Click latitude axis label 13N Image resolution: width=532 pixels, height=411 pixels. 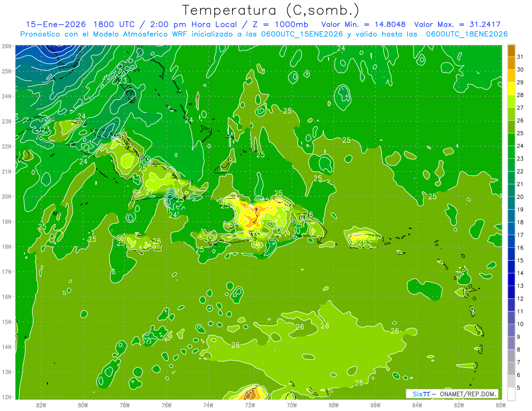(x=7, y=372)
